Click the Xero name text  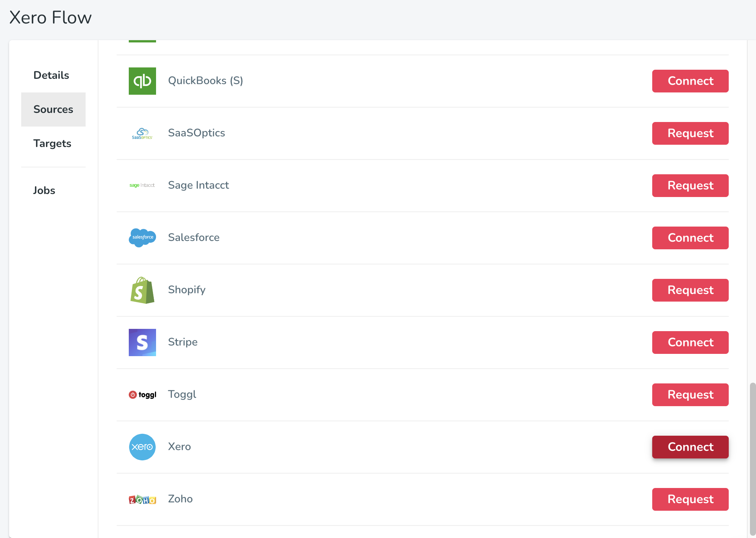click(180, 447)
